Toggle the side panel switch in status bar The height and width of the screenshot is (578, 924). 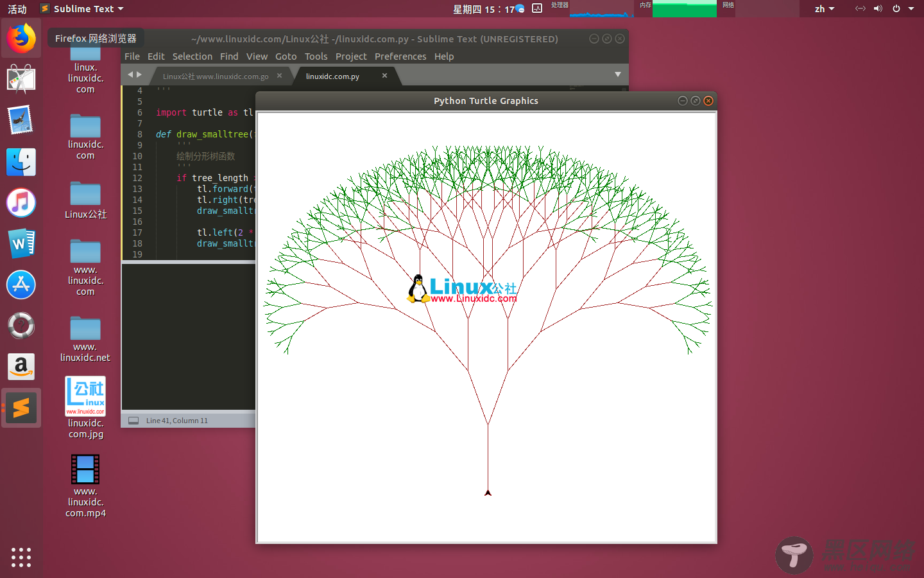pos(133,421)
